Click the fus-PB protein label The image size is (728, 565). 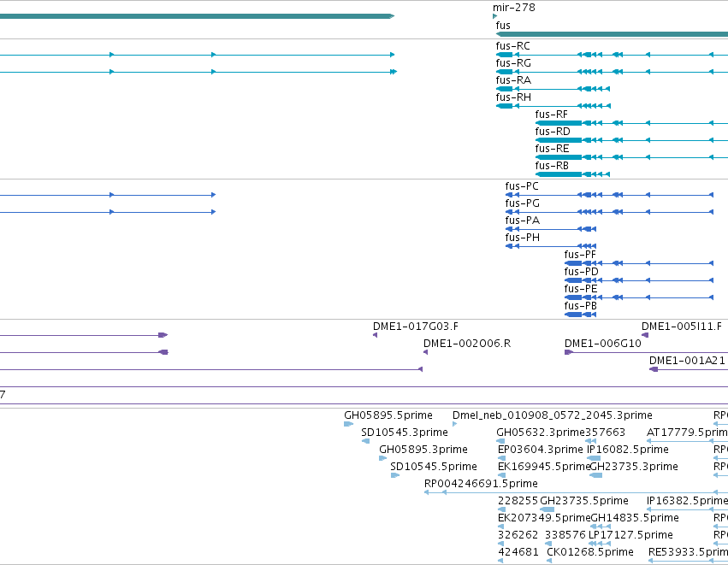581,306
